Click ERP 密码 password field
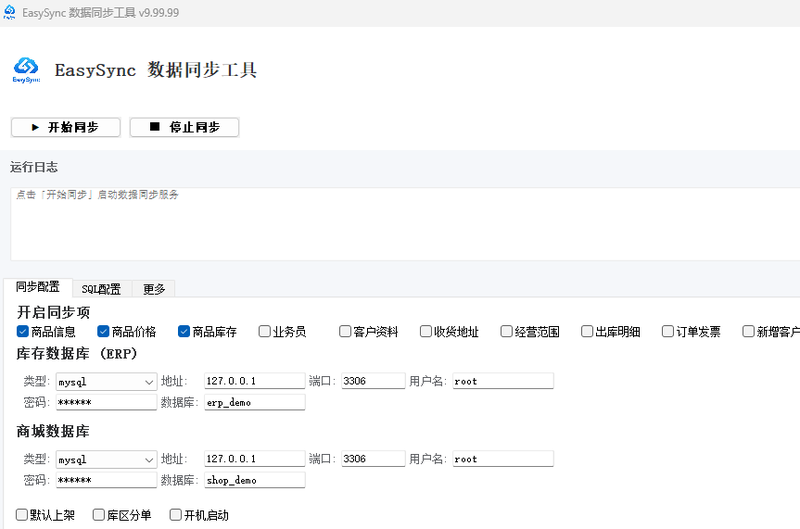This screenshot has width=800, height=529. [x=106, y=402]
